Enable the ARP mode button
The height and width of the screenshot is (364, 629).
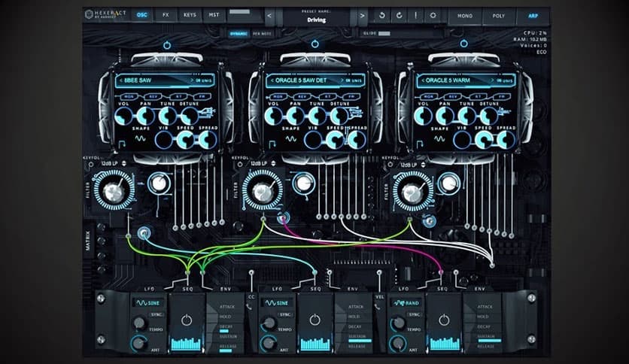click(533, 16)
